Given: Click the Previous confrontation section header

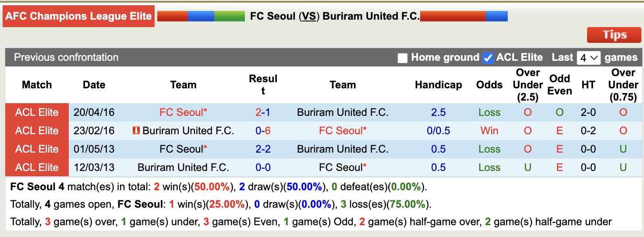Looking at the screenshot, I should pos(66,57).
